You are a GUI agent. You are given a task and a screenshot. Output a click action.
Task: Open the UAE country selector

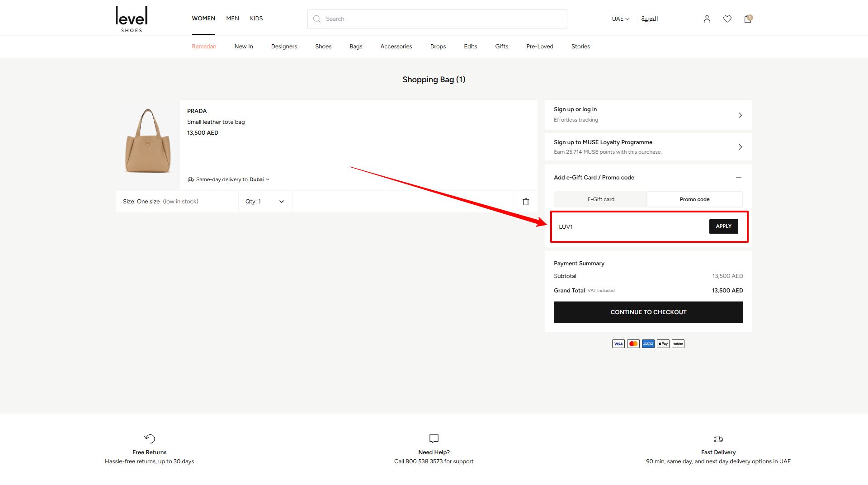click(x=621, y=19)
